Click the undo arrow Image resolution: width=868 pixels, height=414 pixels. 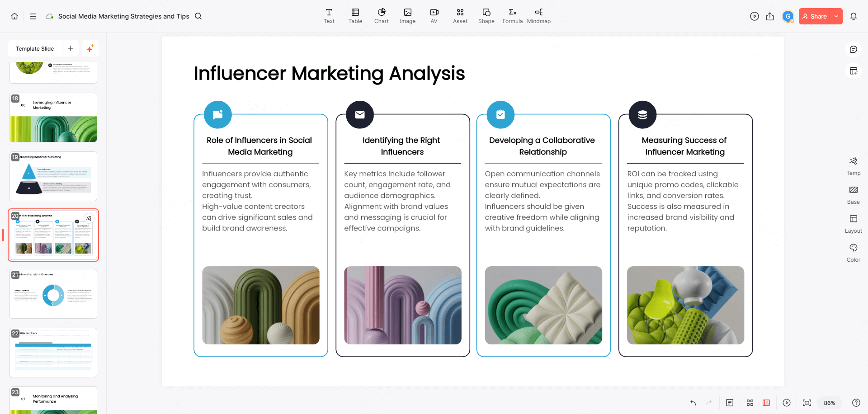[693, 403]
